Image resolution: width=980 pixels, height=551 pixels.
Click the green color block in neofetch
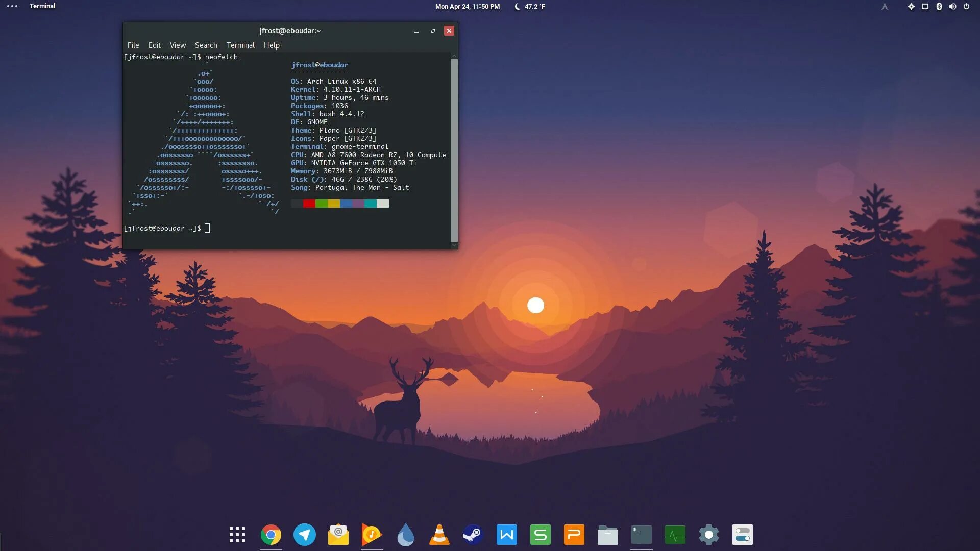pos(322,204)
